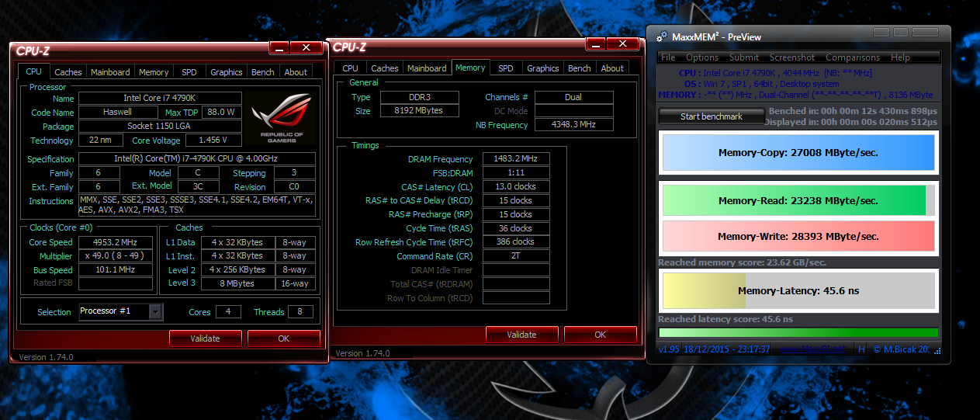
Task: Click the Row Refresh Cycle Time 386 clocks value
Action: pos(516,242)
